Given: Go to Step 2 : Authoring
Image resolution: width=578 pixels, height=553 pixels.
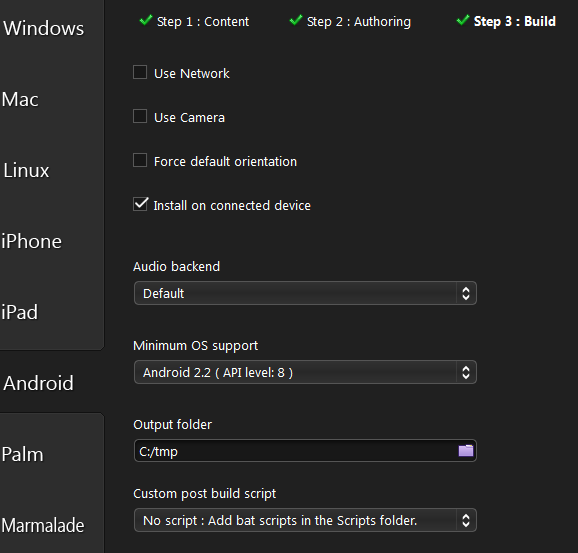Looking at the screenshot, I should 359,22.
